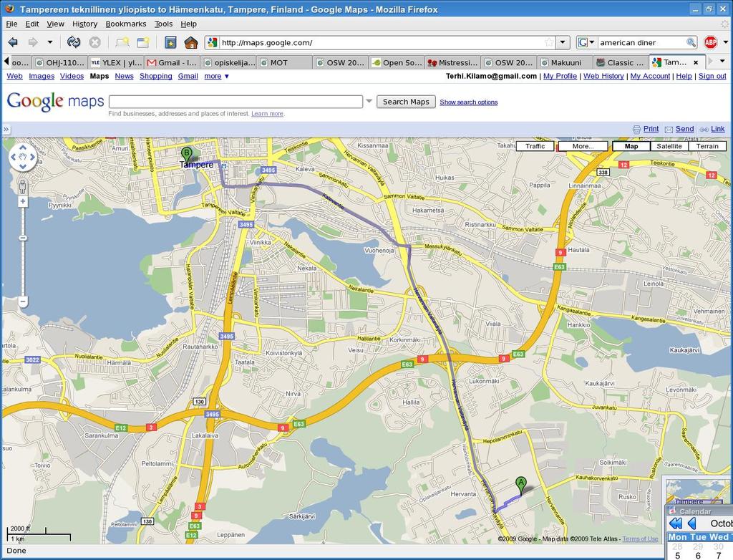Screen dimensions: 733x560
Task: Click the Street View pegman icon
Action: 22,187
